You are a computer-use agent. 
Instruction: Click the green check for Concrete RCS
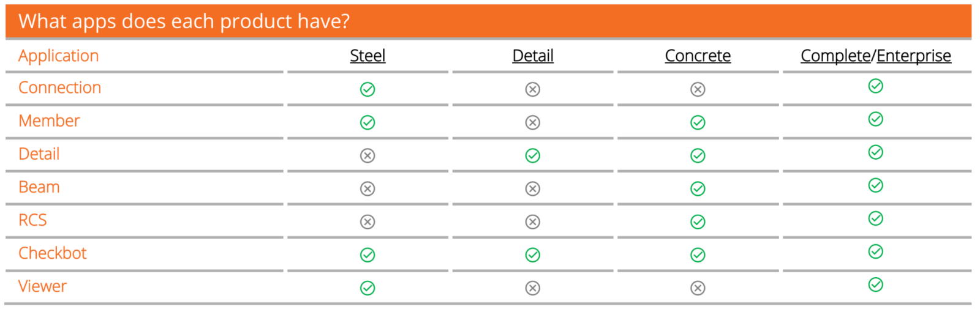tap(698, 221)
